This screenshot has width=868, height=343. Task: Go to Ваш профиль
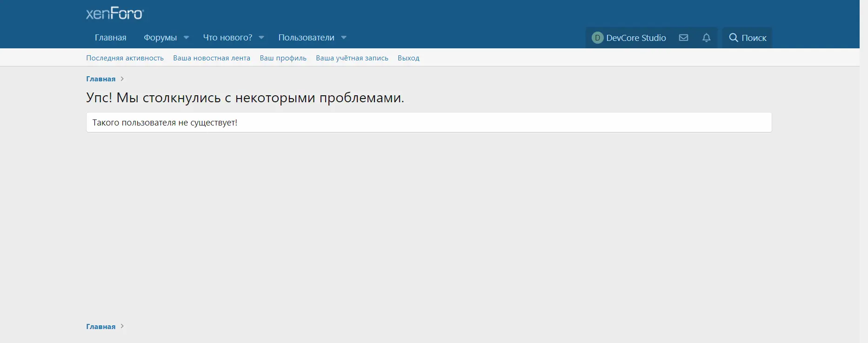click(283, 58)
